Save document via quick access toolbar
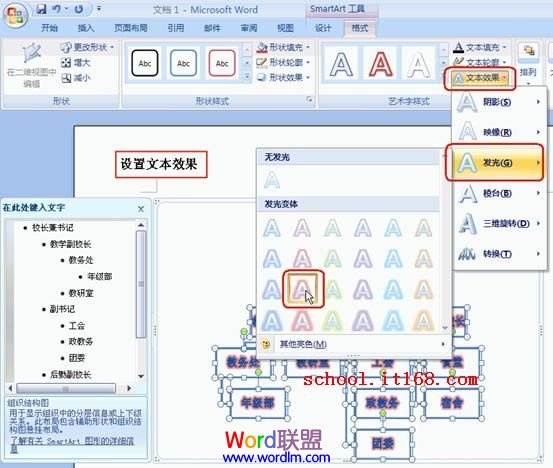553x468 pixels. tap(41, 9)
